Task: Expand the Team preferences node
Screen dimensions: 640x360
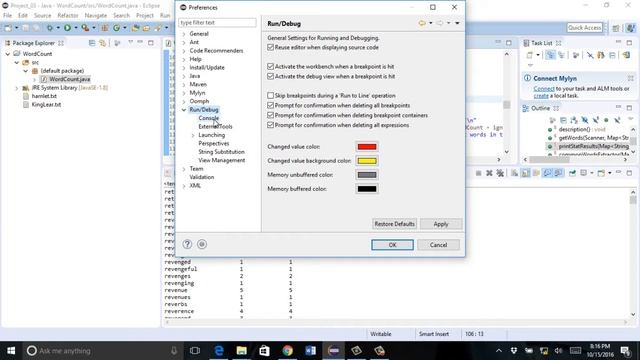Action: coord(184,169)
